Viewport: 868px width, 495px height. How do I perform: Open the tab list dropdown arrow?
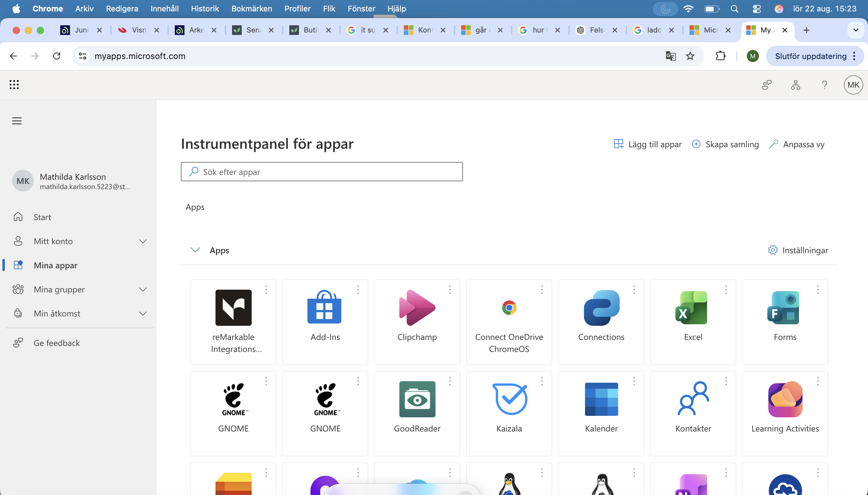coord(855,30)
